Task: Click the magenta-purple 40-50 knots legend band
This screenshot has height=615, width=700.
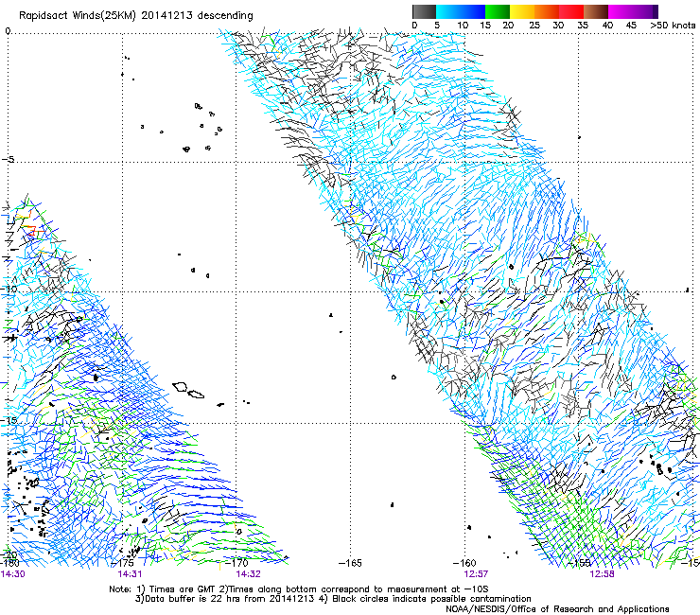Action: [x=633, y=11]
